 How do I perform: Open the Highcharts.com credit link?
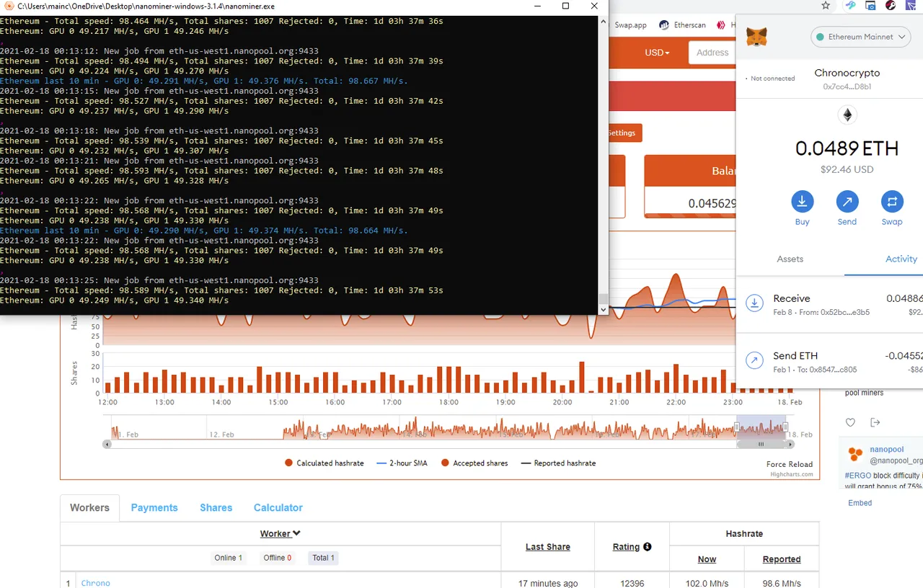[x=791, y=474]
